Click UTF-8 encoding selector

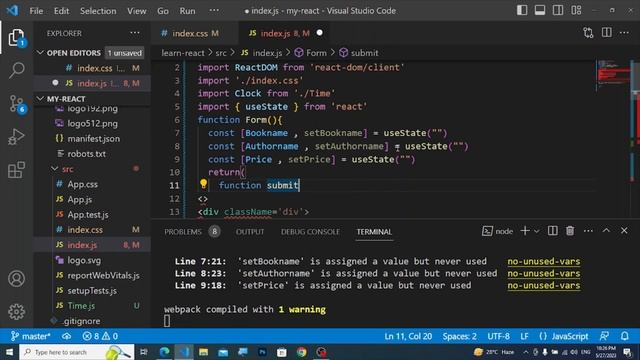point(498,336)
